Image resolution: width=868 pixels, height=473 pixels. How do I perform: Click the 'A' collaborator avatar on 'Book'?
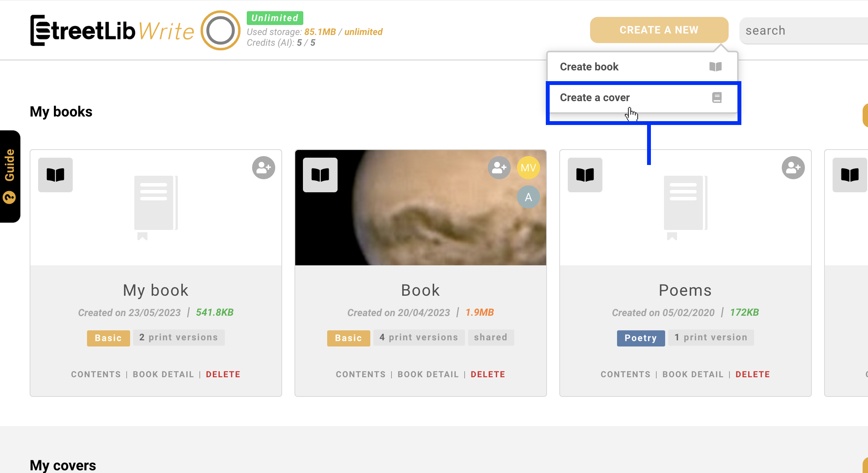click(528, 197)
